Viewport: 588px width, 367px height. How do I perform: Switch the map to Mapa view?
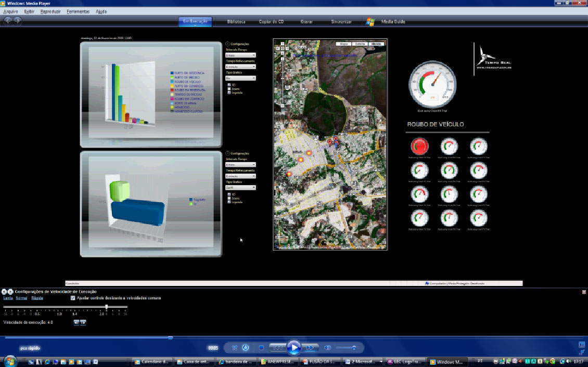pyautogui.click(x=343, y=44)
